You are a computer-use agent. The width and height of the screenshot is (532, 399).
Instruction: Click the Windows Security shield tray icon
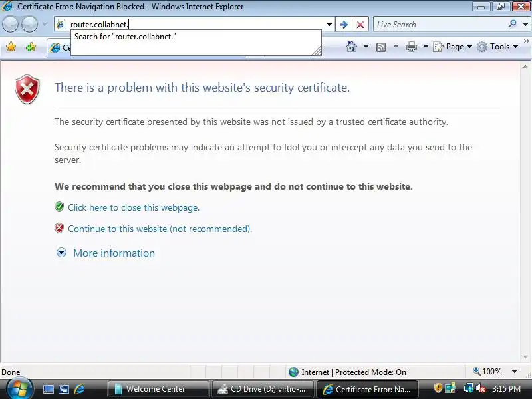pos(438,388)
